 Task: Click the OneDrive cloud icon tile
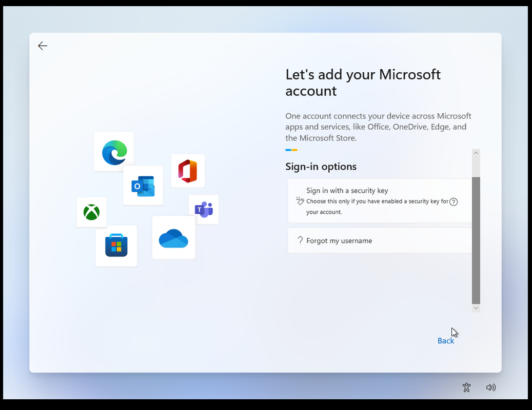[x=174, y=238]
